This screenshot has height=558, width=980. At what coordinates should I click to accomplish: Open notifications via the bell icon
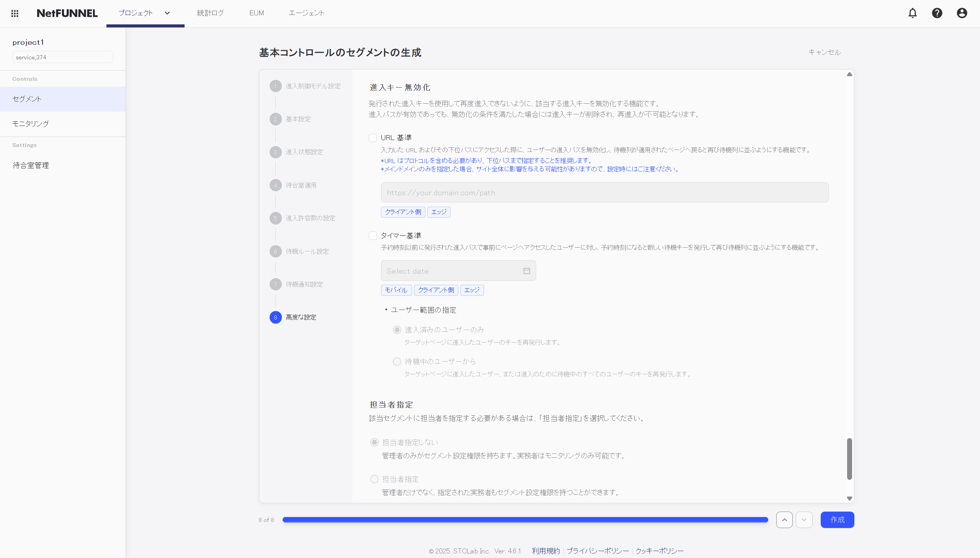[912, 13]
